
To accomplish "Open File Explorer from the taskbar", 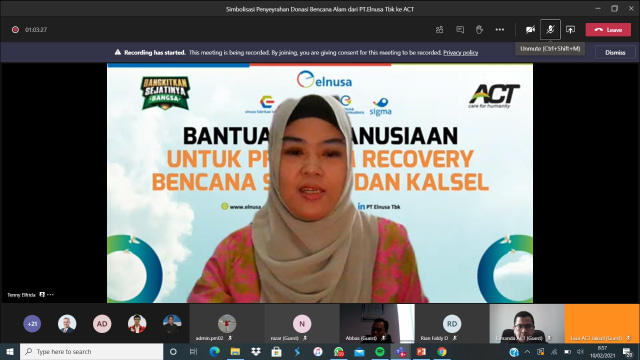I will click(x=235, y=351).
